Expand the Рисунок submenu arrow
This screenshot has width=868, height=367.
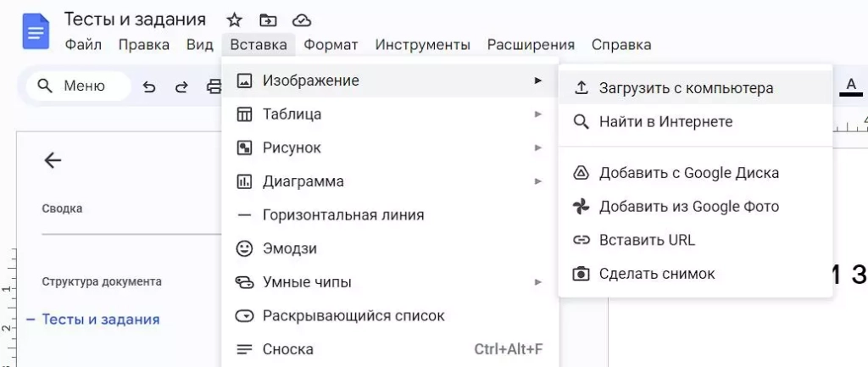click(538, 147)
